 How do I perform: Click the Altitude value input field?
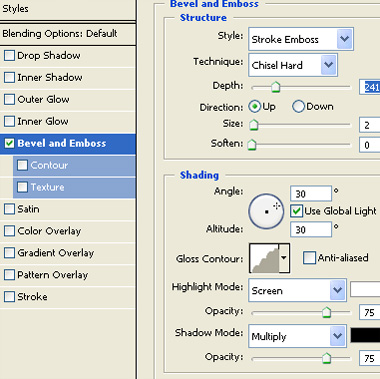[x=311, y=230]
